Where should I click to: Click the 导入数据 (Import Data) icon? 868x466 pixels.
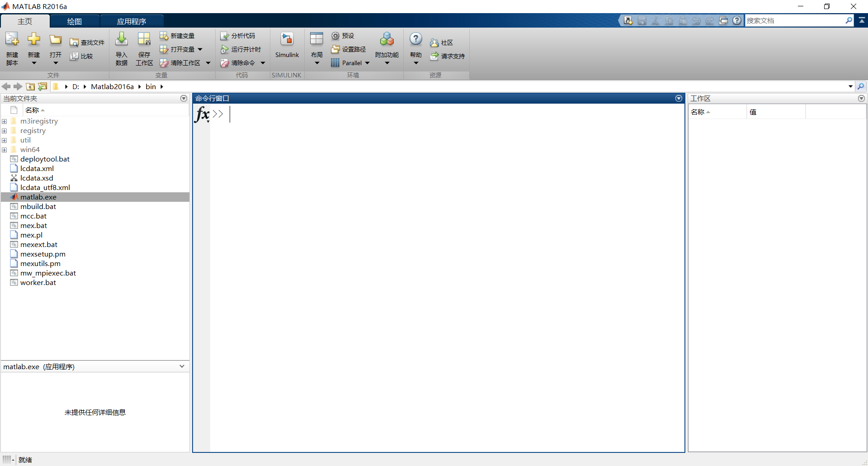pyautogui.click(x=121, y=39)
